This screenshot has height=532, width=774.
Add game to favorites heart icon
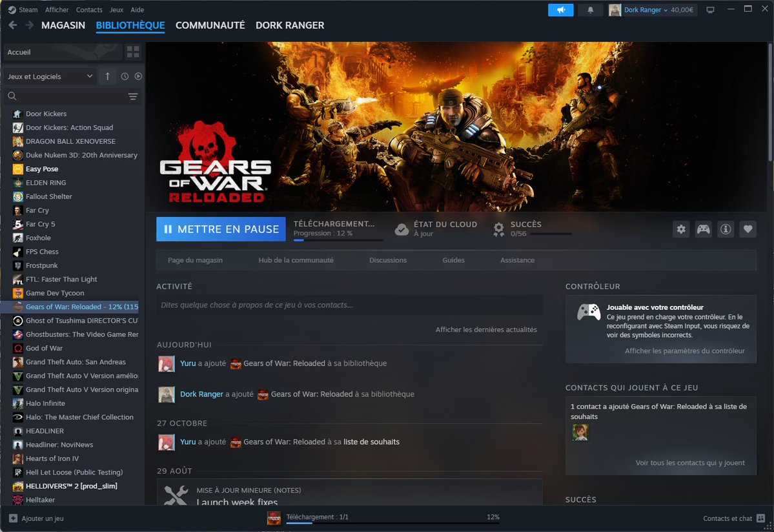(748, 229)
